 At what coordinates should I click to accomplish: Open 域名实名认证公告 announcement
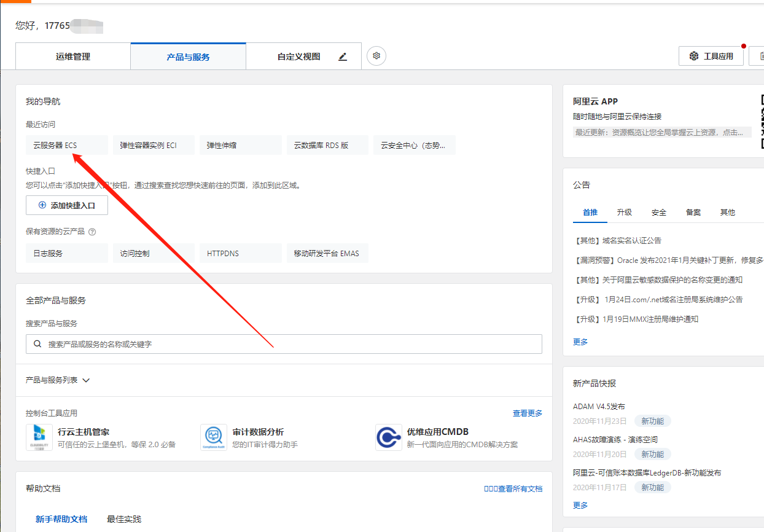617,240
